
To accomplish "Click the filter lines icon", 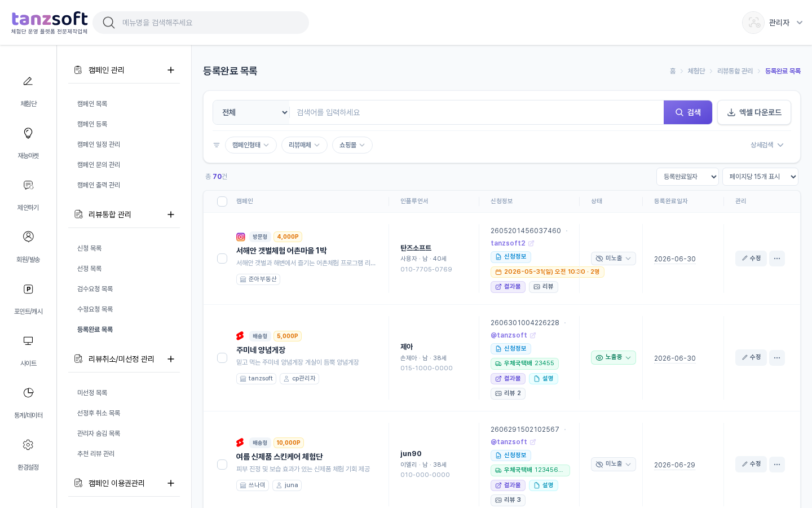I will pos(217,145).
